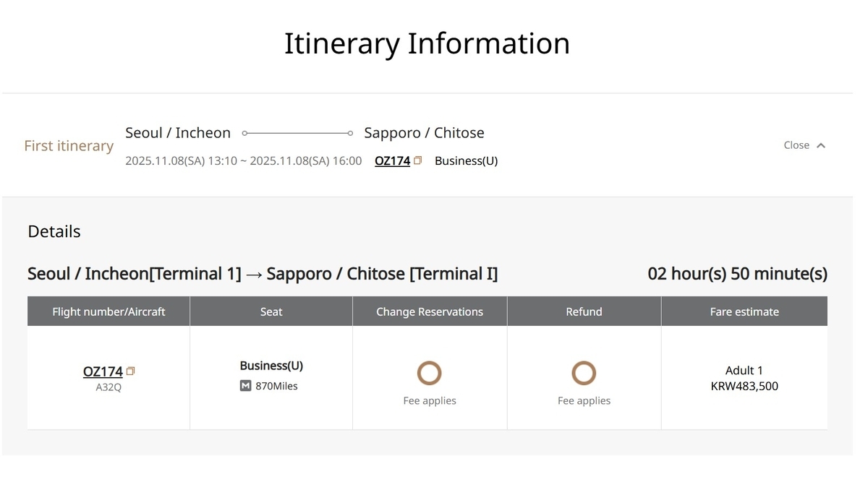Click the Change Reservations circle icon

tap(430, 374)
